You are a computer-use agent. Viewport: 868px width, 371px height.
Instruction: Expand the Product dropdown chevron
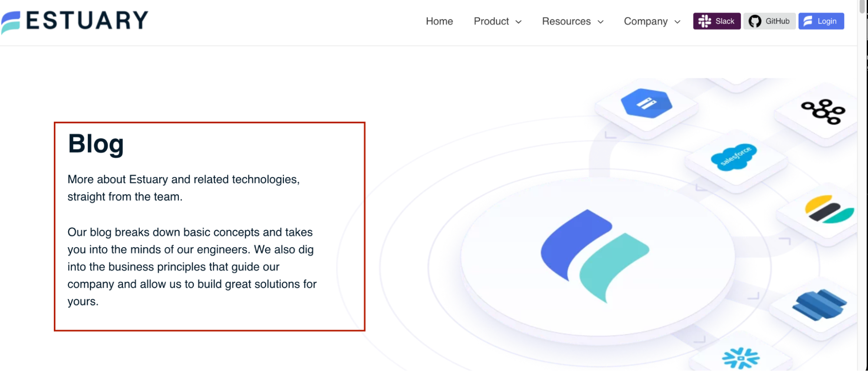pyautogui.click(x=518, y=22)
